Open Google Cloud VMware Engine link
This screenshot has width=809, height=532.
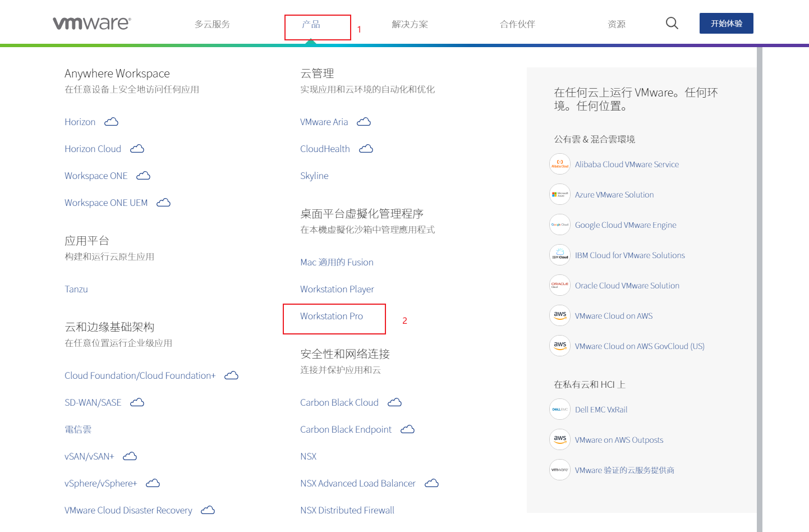pos(626,225)
